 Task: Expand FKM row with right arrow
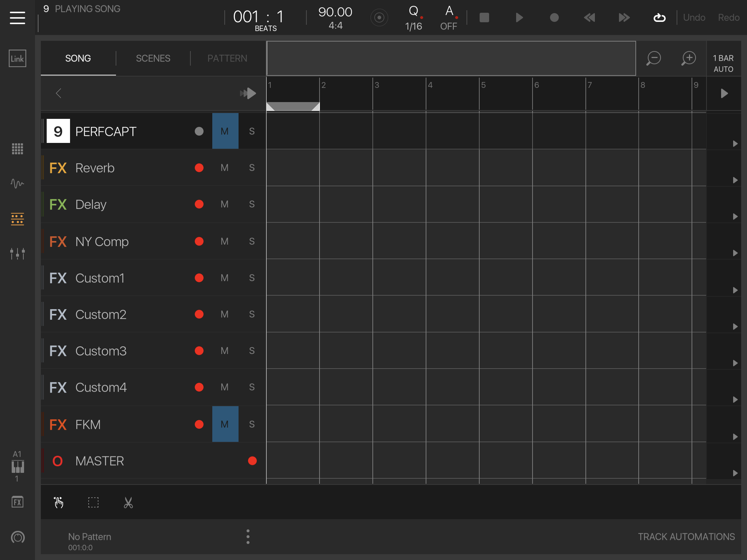735,437
